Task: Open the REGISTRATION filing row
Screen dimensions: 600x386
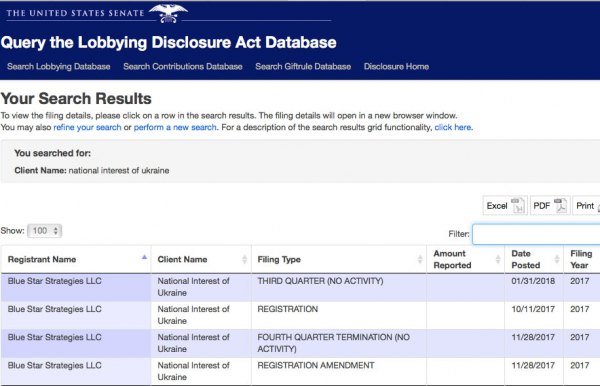Action: click(300, 315)
